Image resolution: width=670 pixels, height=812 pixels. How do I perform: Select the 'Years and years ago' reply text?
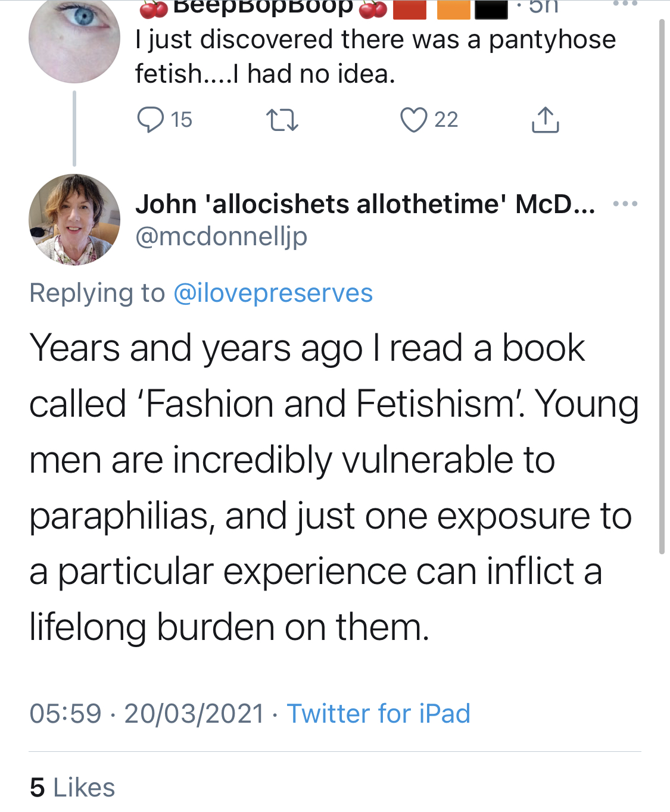(x=334, y=487)
